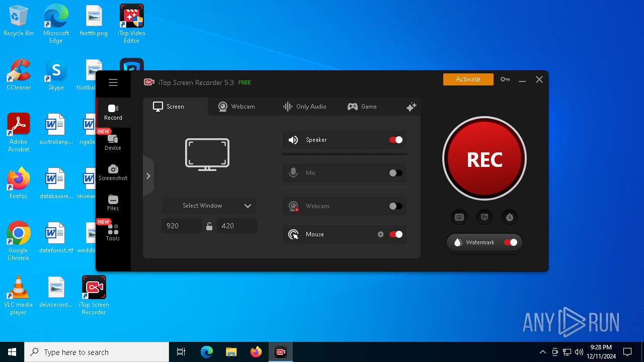
Task: Click the iTop Screen Recorder logo icon
Action: pos(149,82)
